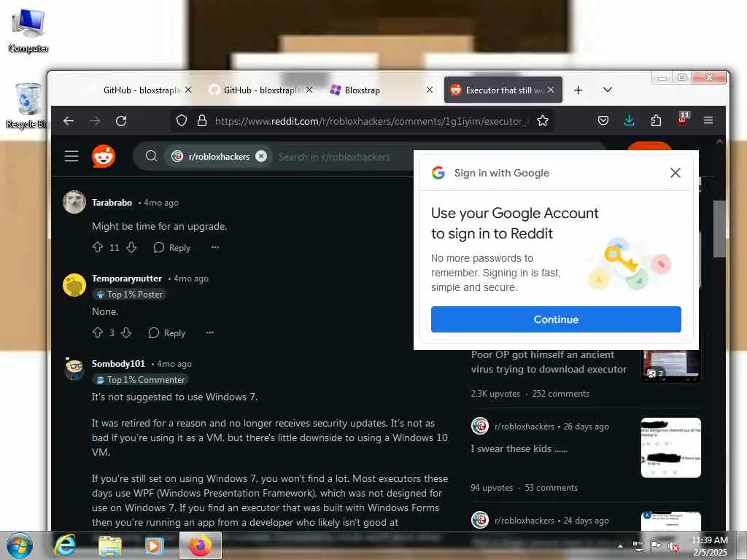Open thumbnail of ancient virus post
747x560 pixels.
[x=671, y=366]
